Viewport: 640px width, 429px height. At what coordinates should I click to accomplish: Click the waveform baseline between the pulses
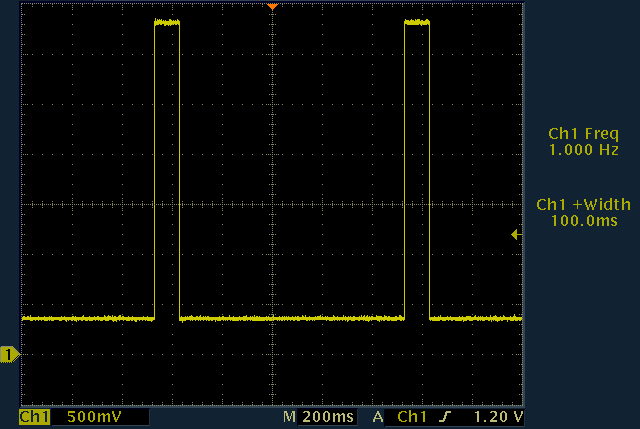290,319
